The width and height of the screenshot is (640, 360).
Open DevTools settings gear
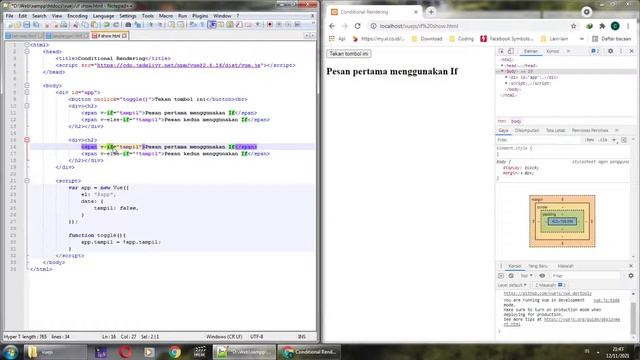611,51
